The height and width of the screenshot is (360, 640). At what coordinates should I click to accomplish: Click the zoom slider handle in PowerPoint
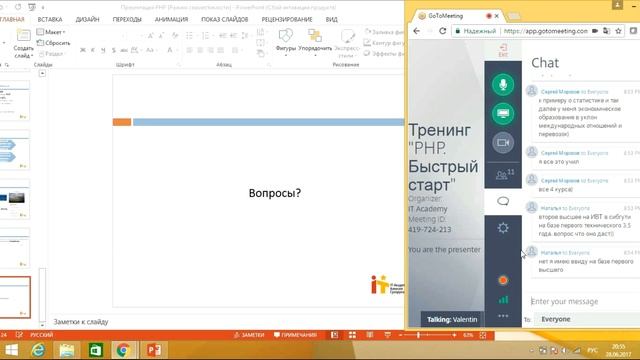(418, 335)
